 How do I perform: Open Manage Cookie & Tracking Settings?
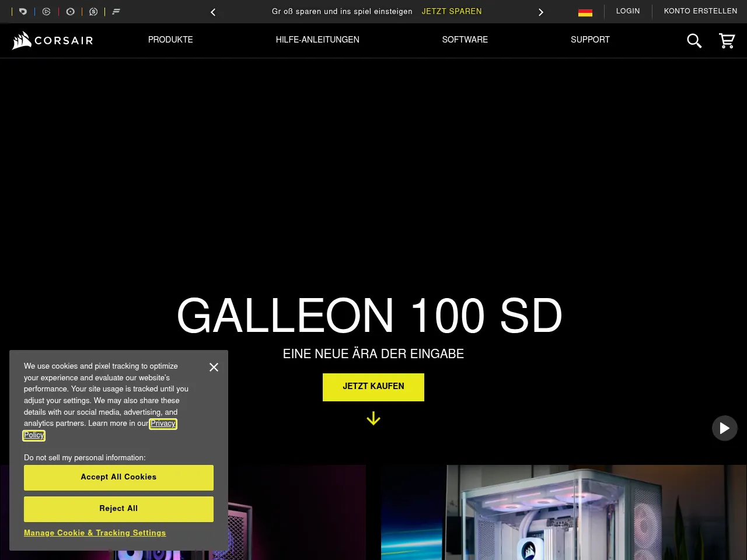point(95,533)
